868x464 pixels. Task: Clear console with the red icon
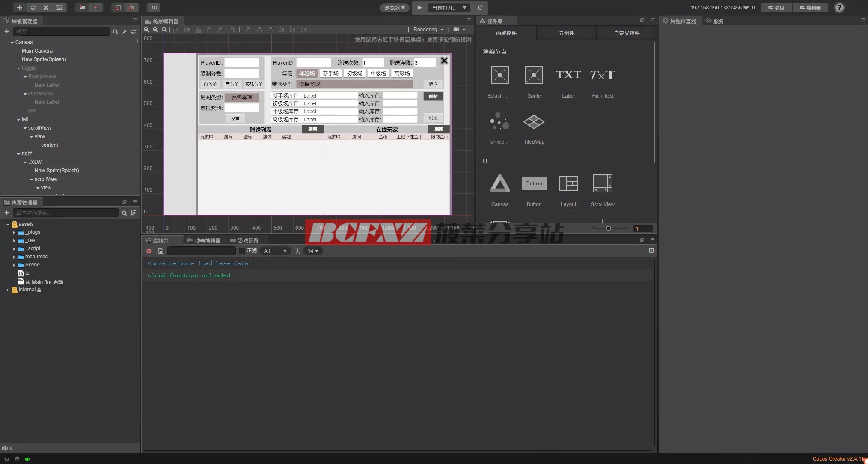click(x=149, y=251)
